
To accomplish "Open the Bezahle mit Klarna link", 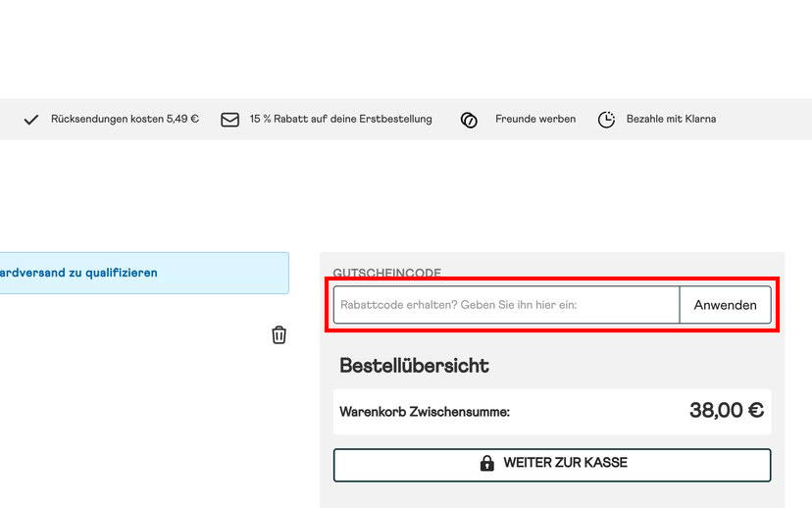I will coord(671,119).
